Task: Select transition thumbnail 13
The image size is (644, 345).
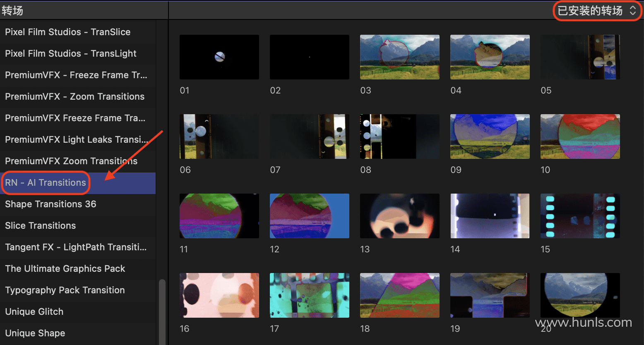Action: pos(400,216)
